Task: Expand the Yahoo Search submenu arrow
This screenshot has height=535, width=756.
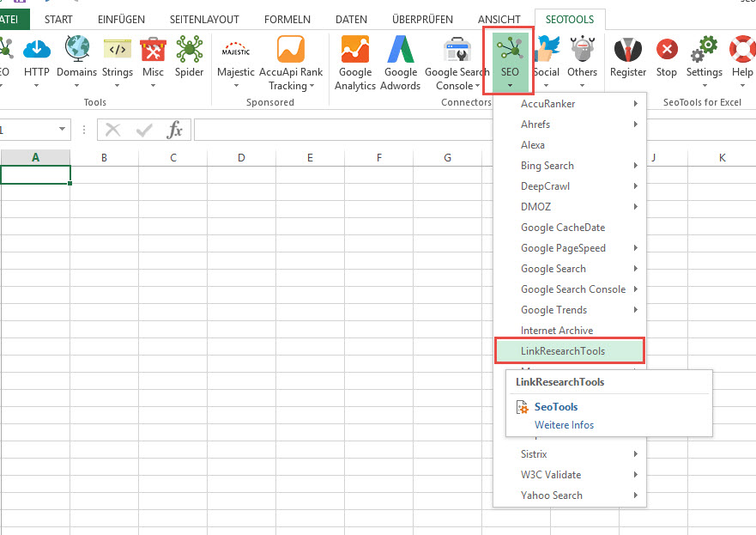Action: point(636,495)
